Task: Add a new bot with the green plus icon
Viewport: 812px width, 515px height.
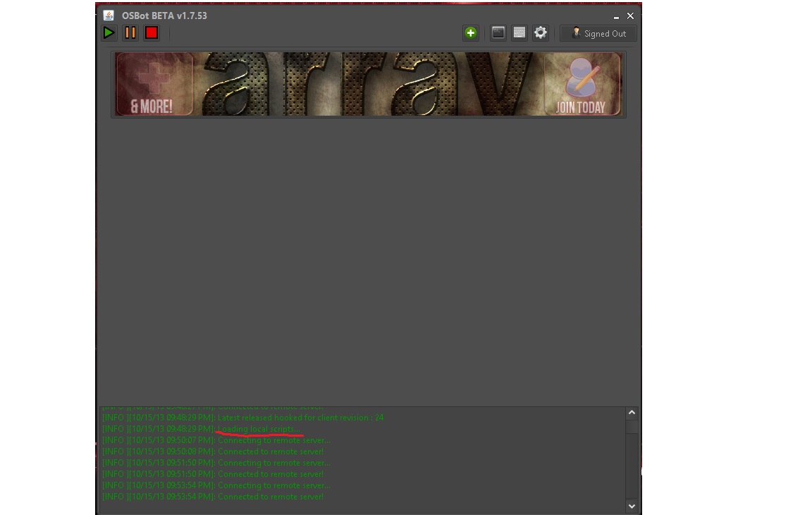Action: point(471,33)
